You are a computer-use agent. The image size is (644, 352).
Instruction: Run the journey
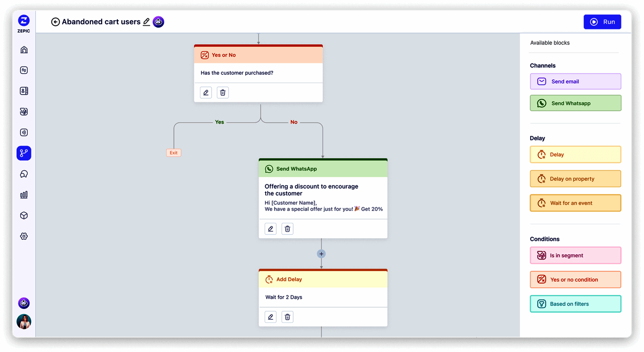[x=602, y=22]
